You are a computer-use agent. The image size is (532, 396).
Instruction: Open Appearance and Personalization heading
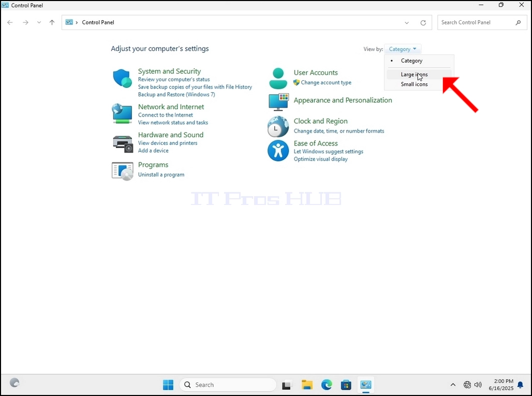pos(343,100)
